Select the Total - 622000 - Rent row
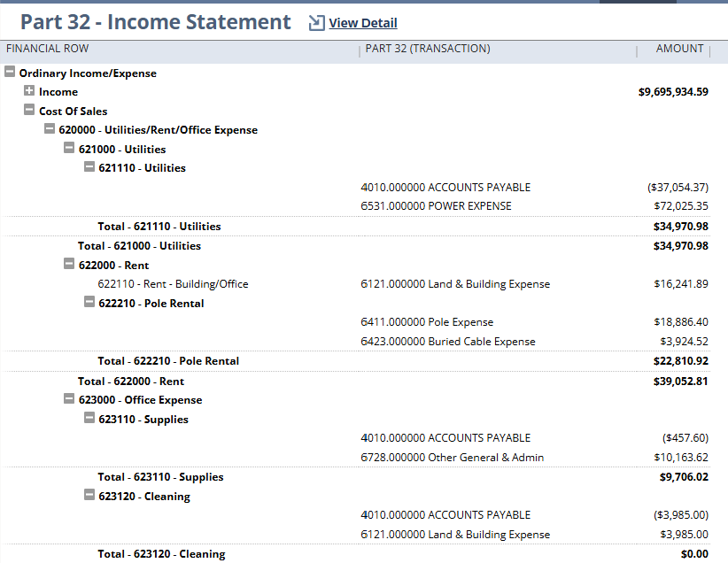Screen dimensions: 728x563 point(356,382)
